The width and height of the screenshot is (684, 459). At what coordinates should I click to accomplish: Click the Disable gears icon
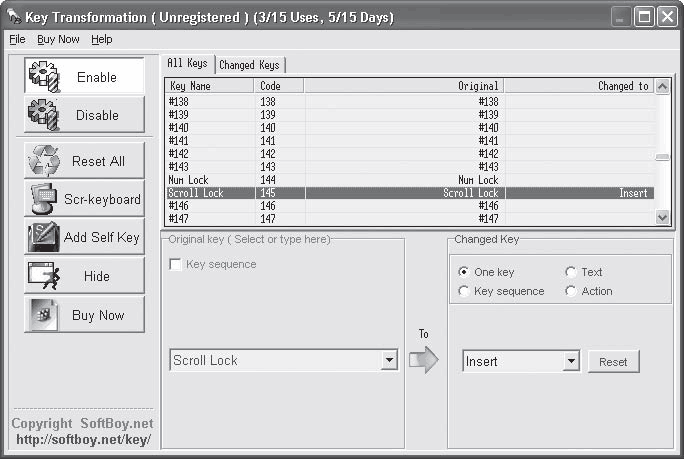(x=44, y=115)
